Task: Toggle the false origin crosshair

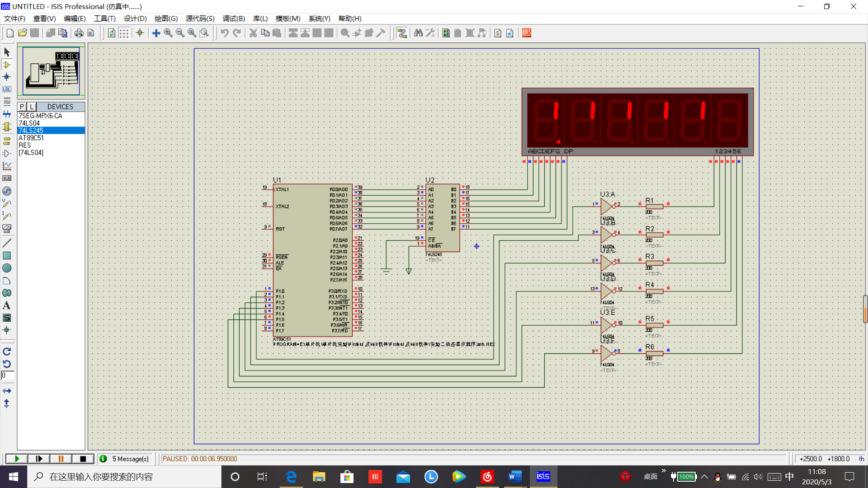Action: point(140,33)
